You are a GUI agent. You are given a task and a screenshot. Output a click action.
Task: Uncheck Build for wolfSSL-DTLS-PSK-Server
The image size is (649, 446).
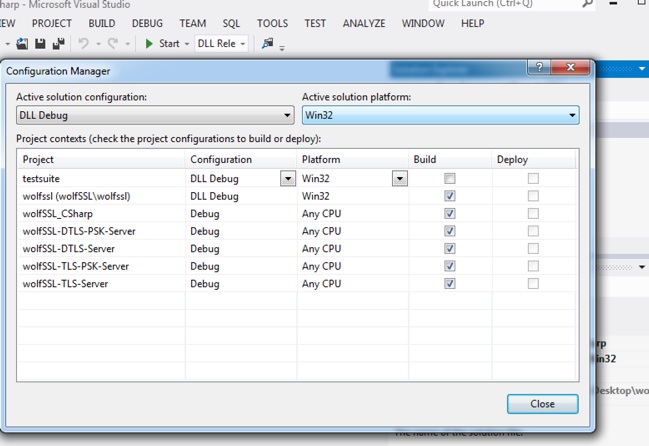point(449,231)
